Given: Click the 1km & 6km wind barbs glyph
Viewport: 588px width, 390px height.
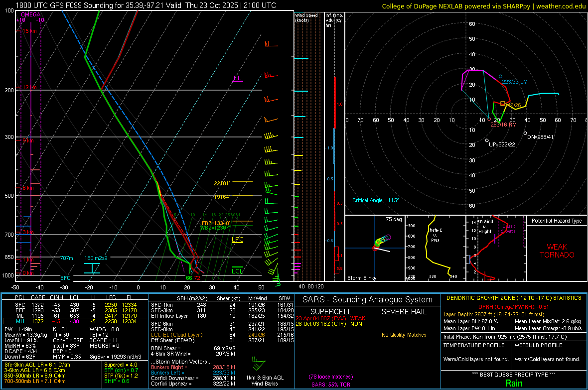Looking at the screenshot, I should 259,364.
